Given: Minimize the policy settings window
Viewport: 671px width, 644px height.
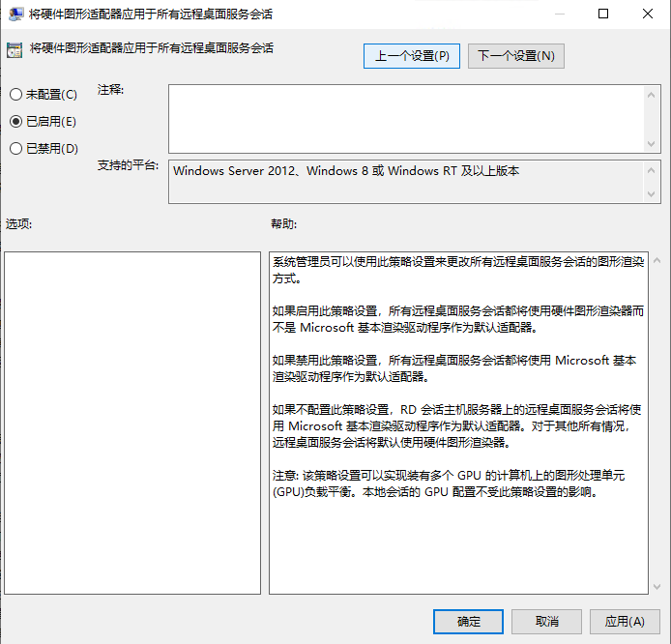Looking at the screenshot, I should tap(559, 15).
